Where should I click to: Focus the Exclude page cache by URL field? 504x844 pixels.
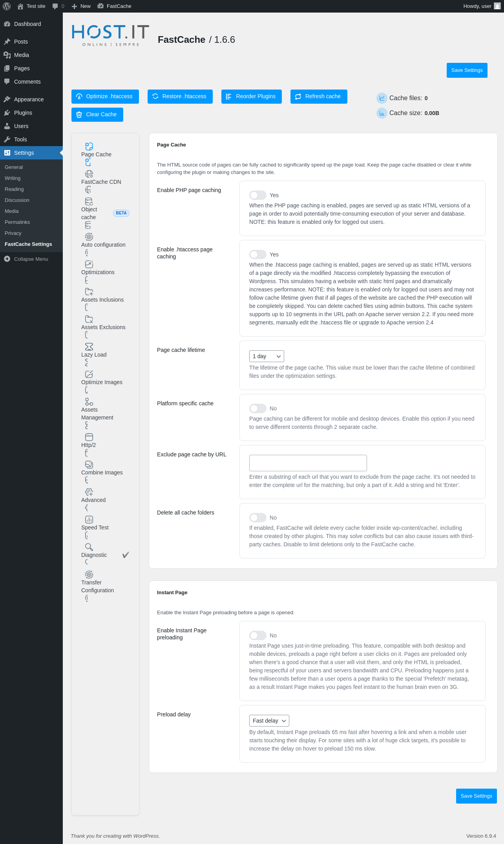point(308,463)
